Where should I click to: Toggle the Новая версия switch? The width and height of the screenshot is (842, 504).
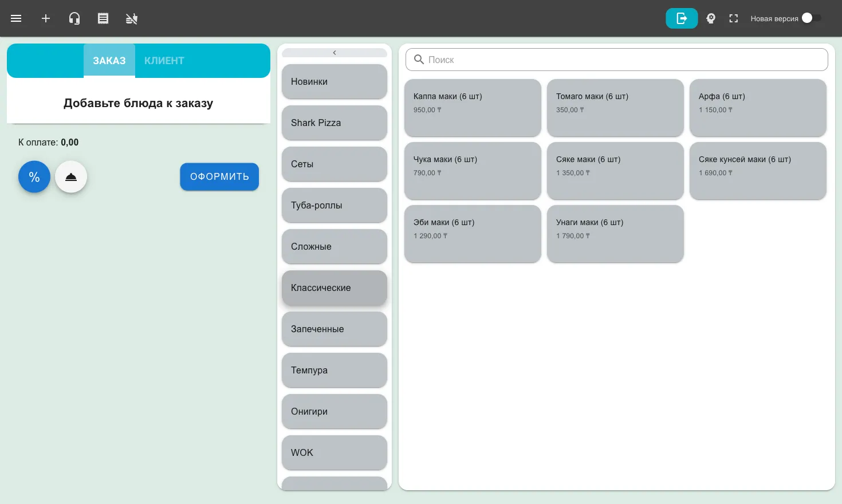(x=812, y=18)
